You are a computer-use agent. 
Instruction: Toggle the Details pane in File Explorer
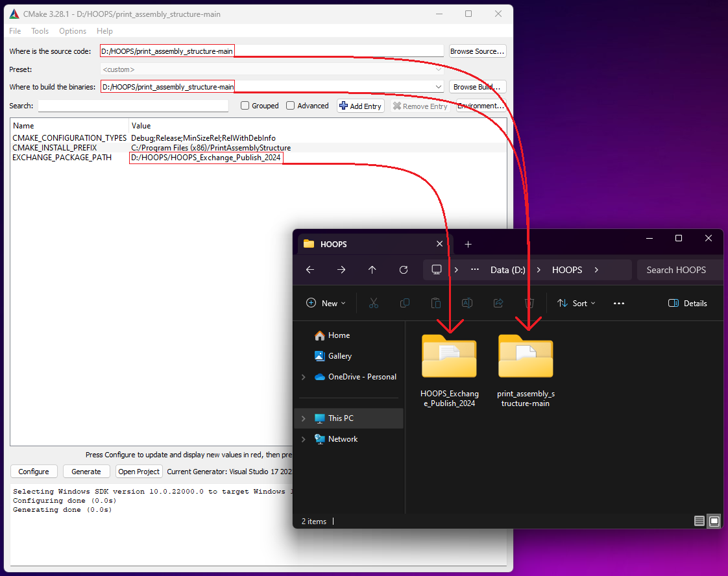(x=687, y=303)
